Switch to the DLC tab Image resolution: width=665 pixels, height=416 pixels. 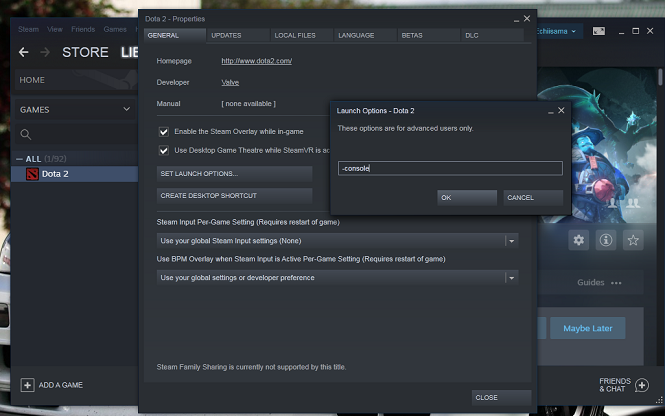pos(492,35)
